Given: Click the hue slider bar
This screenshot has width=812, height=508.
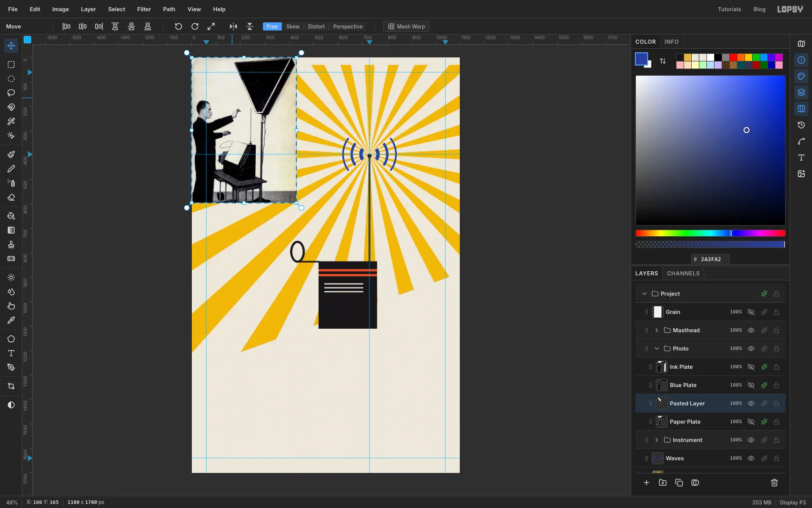Looking at the screenshot, I should (710, 233).
